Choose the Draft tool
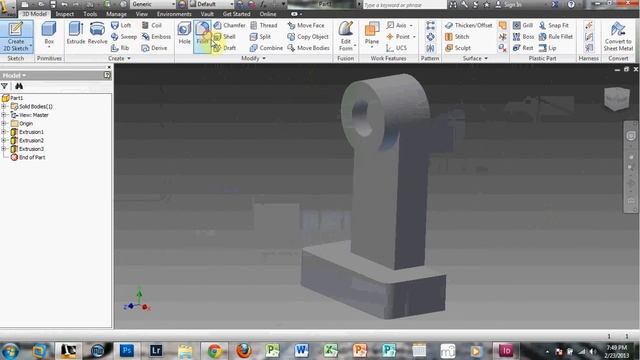640x360 pixels. 225,48
